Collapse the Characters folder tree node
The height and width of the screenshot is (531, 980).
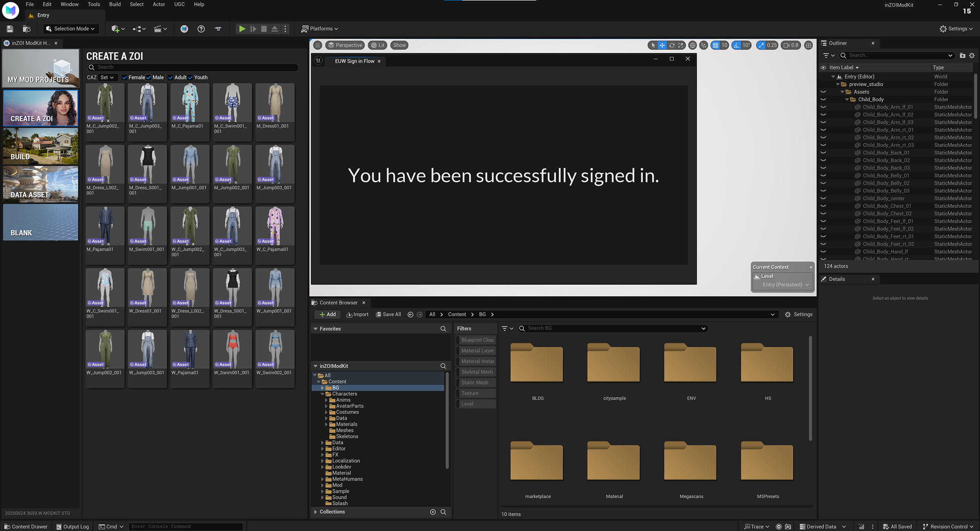(x=323, y=394)
